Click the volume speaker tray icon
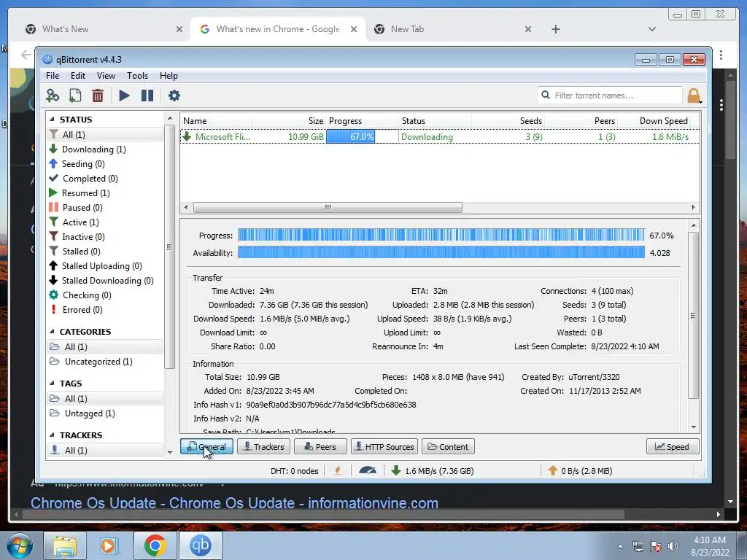Screen dimensions: 747x560 pos(673,546)
